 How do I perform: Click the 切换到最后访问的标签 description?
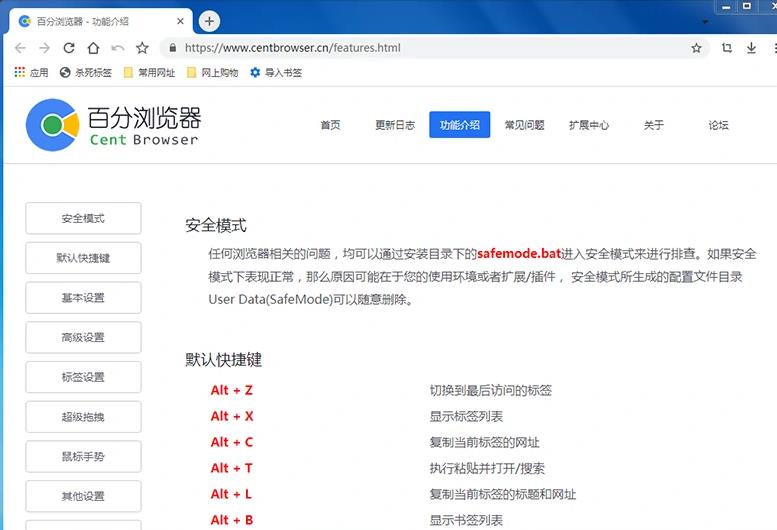tap(491, 390)
